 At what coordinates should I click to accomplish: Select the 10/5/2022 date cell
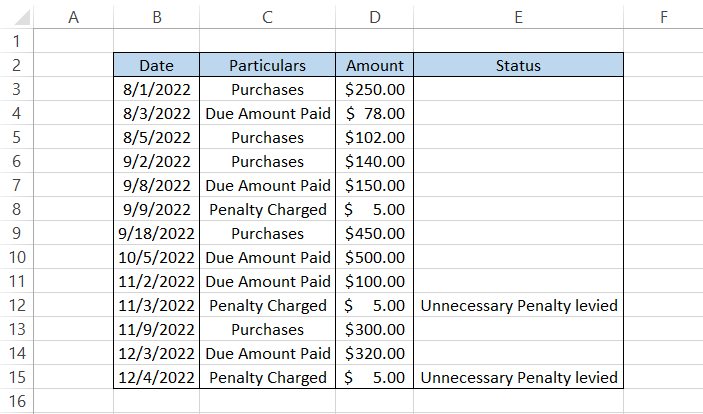[156, 258]
